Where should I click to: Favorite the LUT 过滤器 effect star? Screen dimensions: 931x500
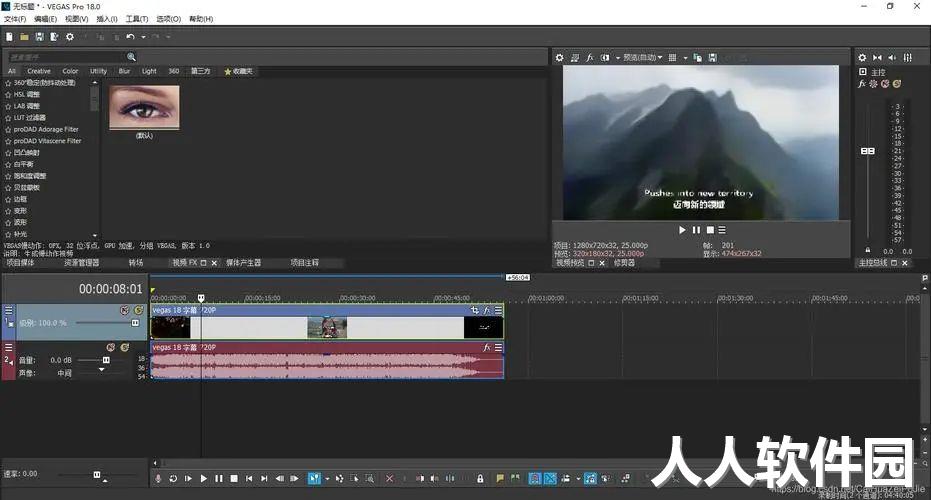click(x=8, y=118)
